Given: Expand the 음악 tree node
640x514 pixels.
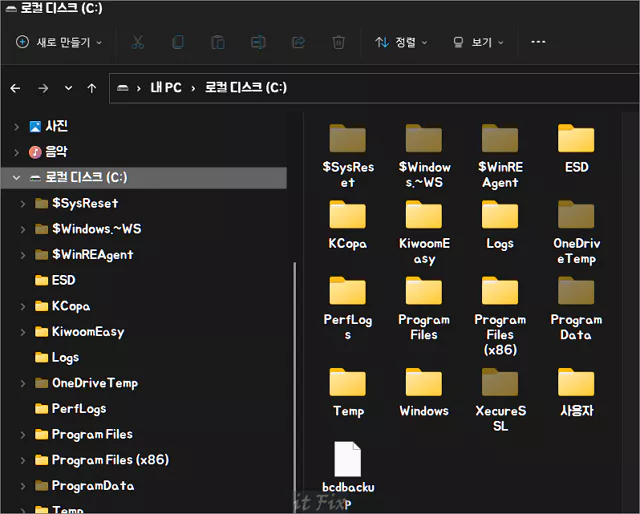Looking at the screenshot, I should click(x=16, y=153).
